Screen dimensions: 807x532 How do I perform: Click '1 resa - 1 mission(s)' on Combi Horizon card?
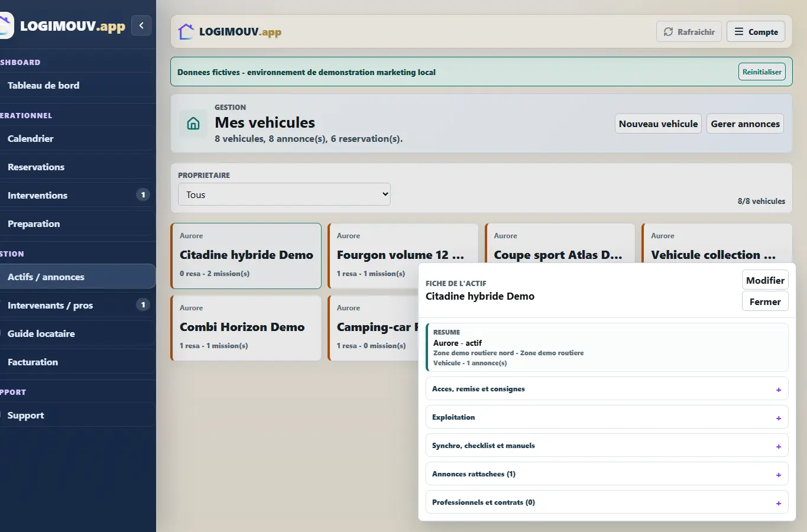click(213, 346)
